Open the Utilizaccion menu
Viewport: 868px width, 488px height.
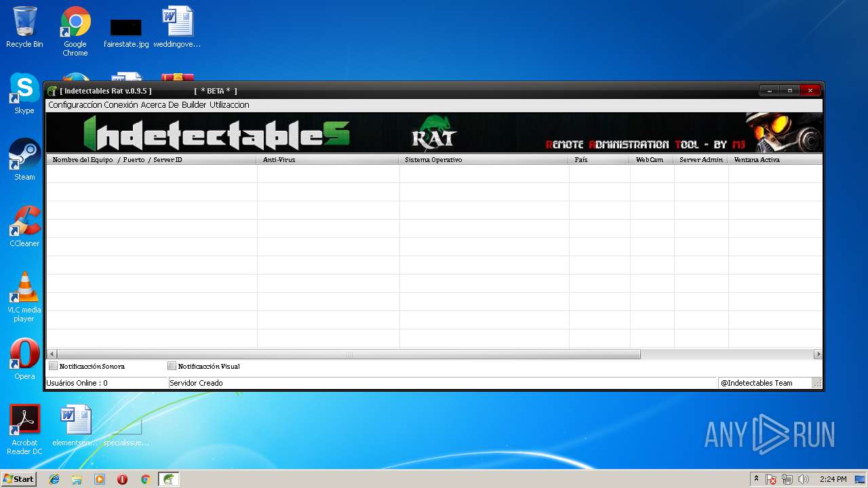[229, 105]
